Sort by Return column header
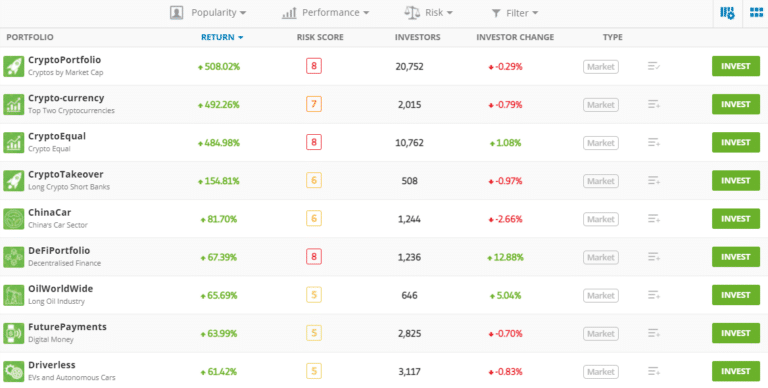Viewport: 768px width, 388px height. 222,37
